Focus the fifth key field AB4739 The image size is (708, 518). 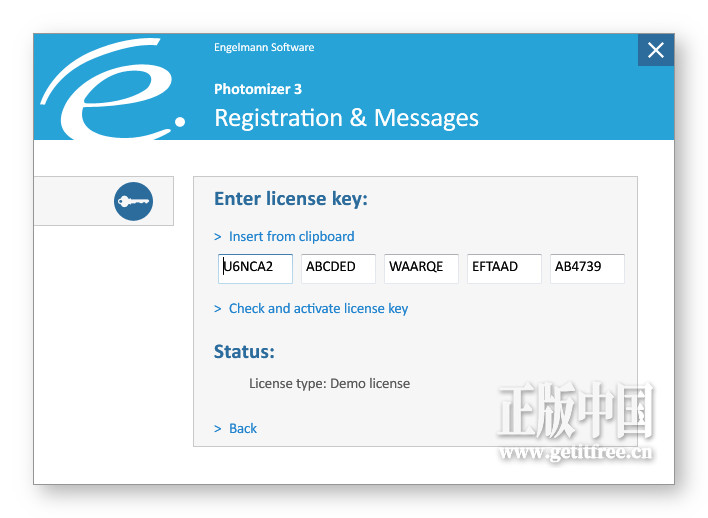[x=587, y=269]
